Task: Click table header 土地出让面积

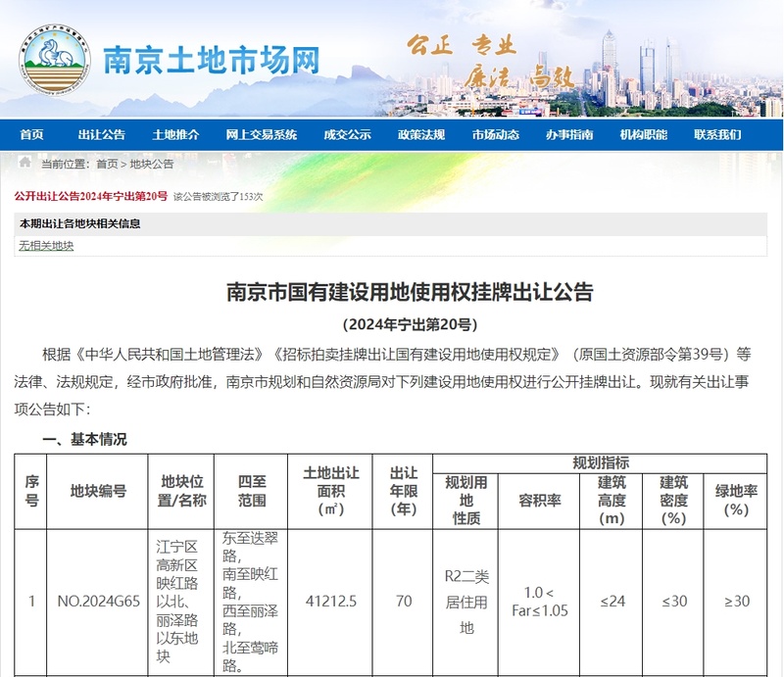Action: pyautogui.click(x=330, y=492)
